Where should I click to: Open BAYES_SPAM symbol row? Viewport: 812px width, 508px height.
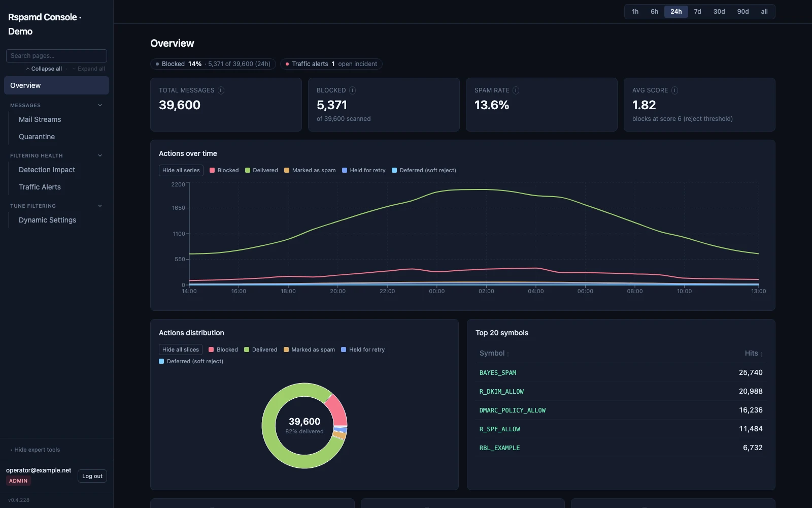click(621, 372)
